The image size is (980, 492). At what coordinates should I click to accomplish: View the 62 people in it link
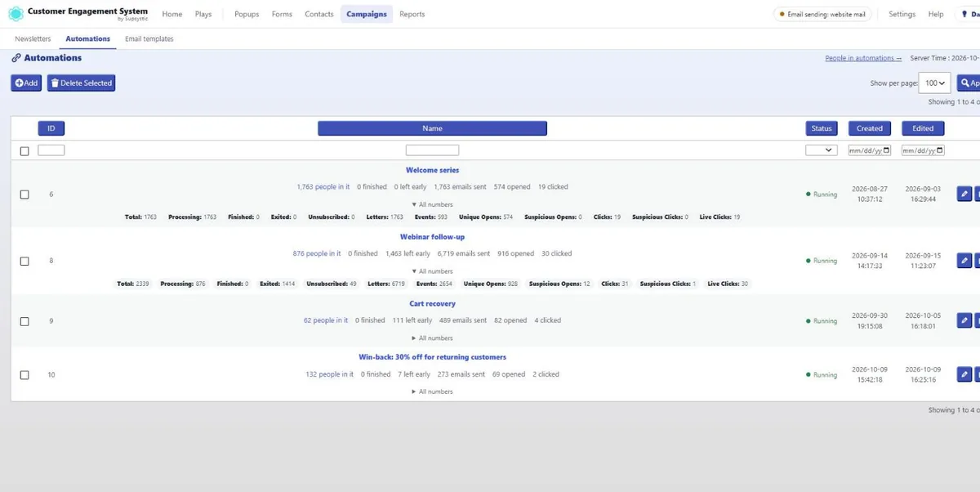click(326, 321)
